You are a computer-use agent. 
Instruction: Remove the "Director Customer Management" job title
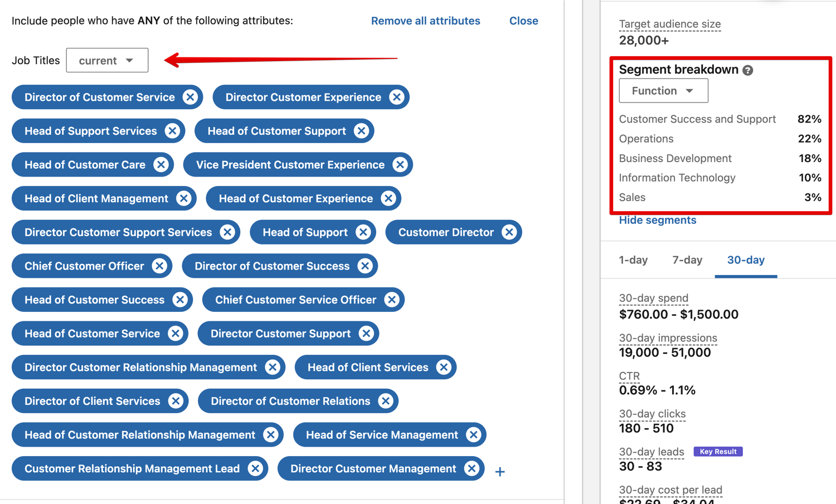point(471,468)
